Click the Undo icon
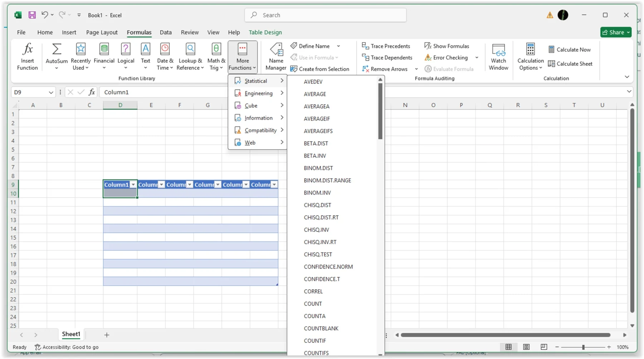The width and height of the screenshot is (644, 359). point(44,15)
